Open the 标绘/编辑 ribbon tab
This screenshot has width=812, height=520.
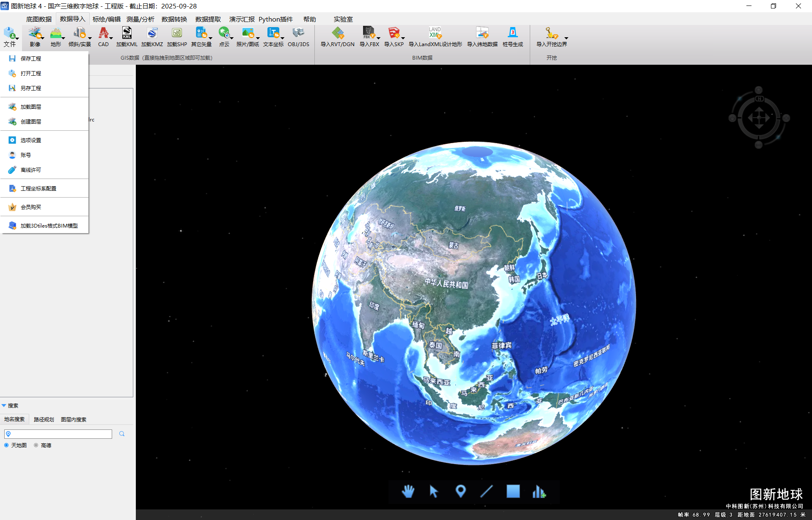pos(107,19)
